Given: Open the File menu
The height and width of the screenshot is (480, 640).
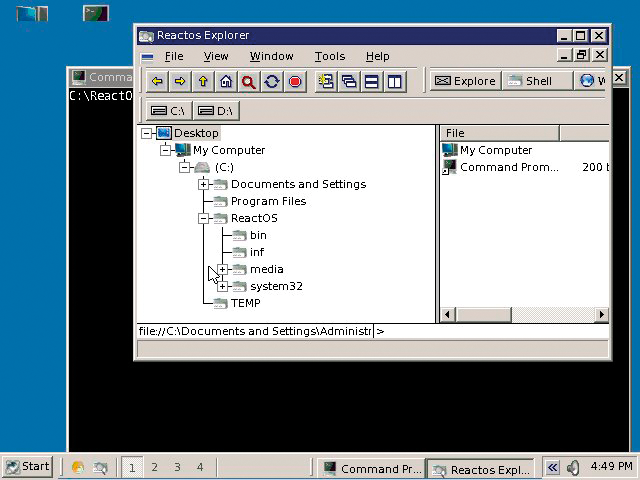Looking at the screenshot, I should (174, 56).
